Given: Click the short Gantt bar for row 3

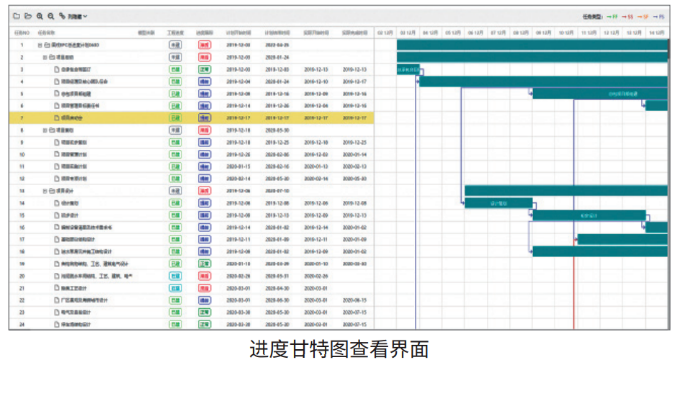Looking at the screenshot, I should [x=408, y=69].
